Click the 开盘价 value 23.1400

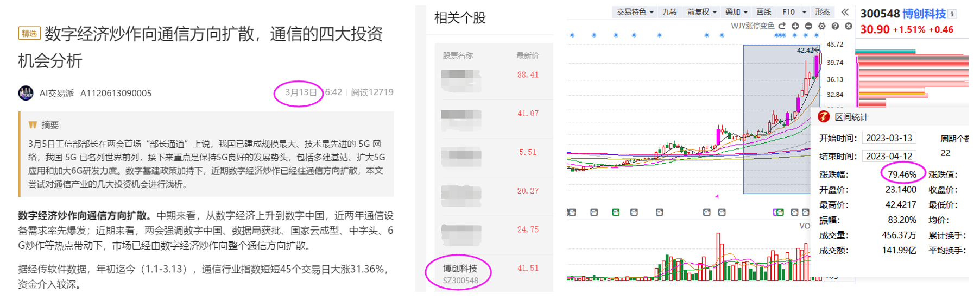click(901, 190)
